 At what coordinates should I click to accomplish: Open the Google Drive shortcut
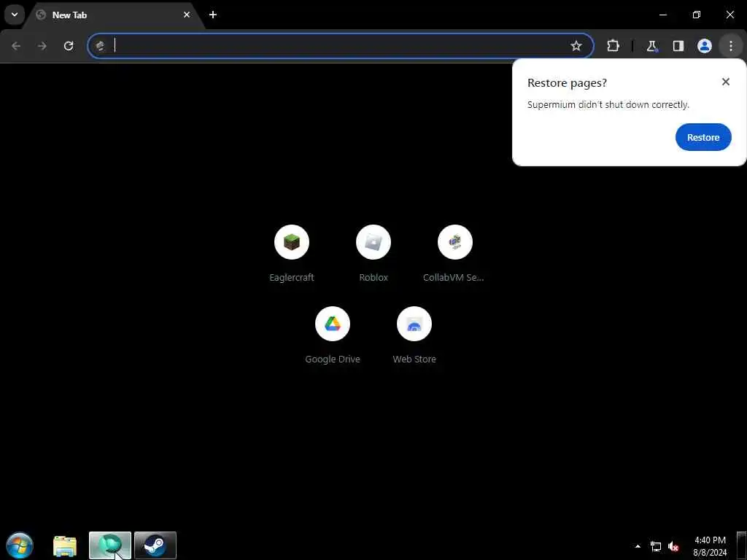[333, 335]
